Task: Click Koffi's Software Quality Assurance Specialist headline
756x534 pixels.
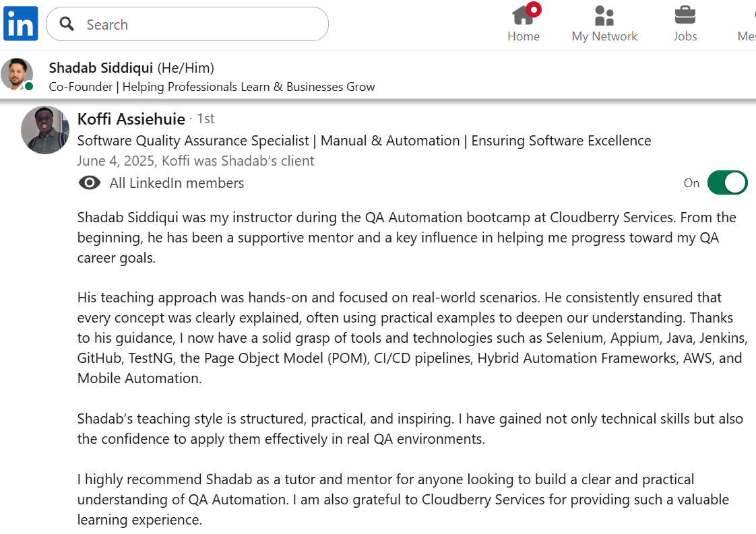Action: pyautogui.click(x=364, y=141)
